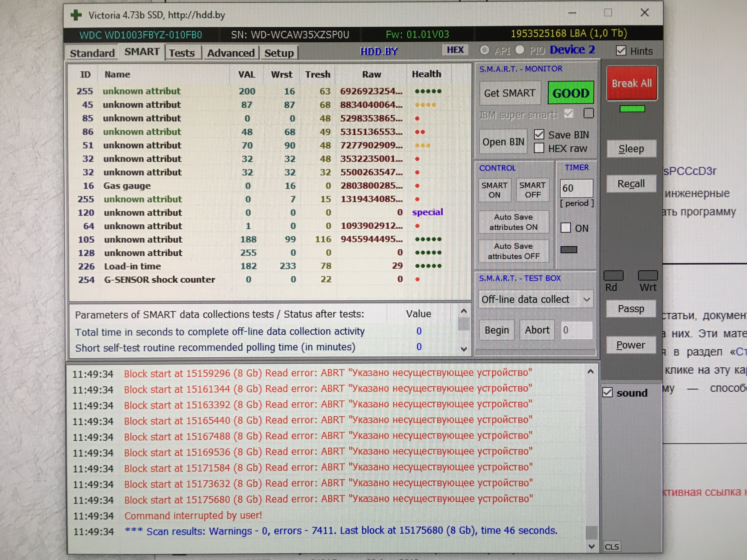
Task: Click the timer period input field showing 60
Action: [576, 188]
